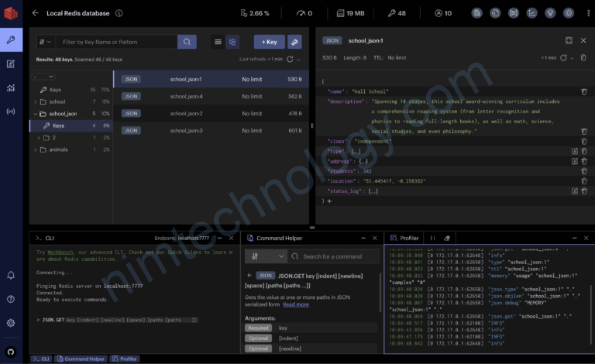
Task: Click the connected clients 10 indicator
Action: pos(443,13)
